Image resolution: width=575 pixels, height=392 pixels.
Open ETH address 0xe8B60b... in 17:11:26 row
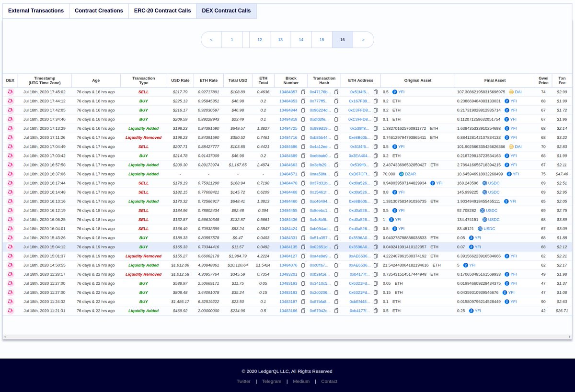359,137
